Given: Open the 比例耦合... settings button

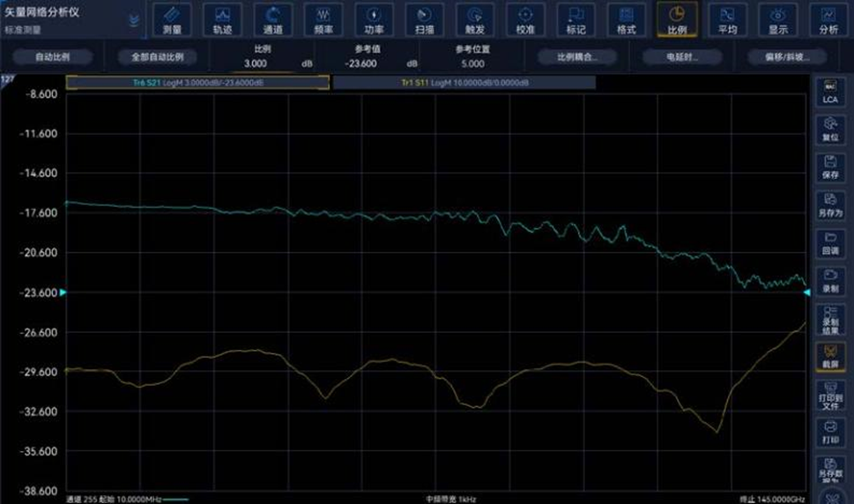Looking at the screenshot, I should (x=576, y=57).
